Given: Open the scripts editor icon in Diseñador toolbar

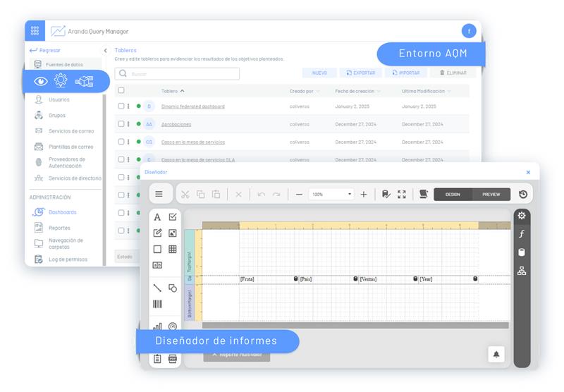Looking at the screenshot, I should coord(424,194).
